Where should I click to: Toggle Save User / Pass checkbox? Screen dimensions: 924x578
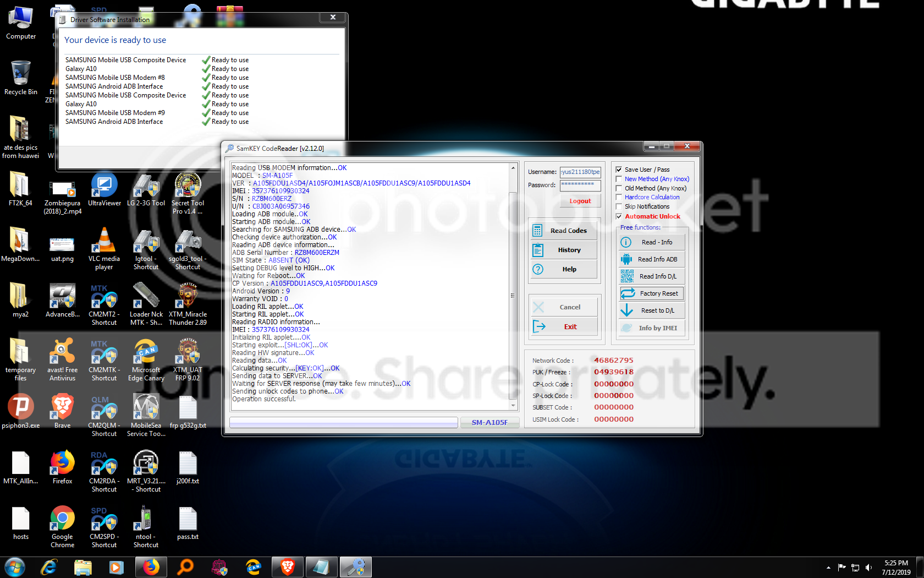point(619,170)
